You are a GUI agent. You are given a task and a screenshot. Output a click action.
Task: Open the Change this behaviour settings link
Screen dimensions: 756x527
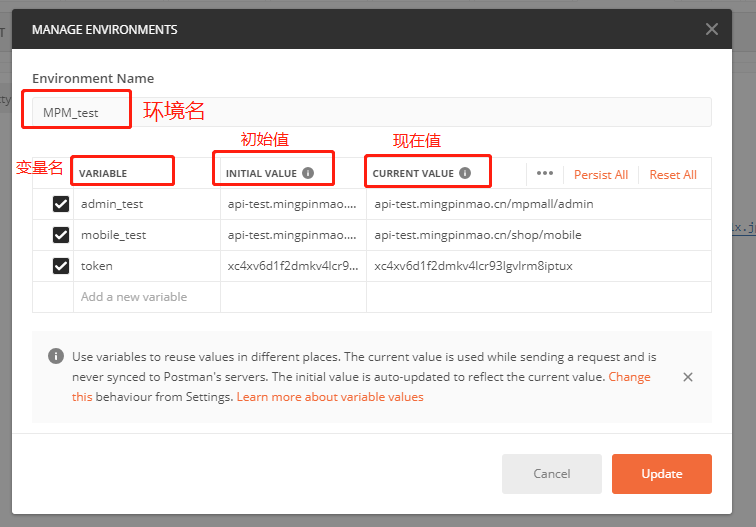click(629, 377)
